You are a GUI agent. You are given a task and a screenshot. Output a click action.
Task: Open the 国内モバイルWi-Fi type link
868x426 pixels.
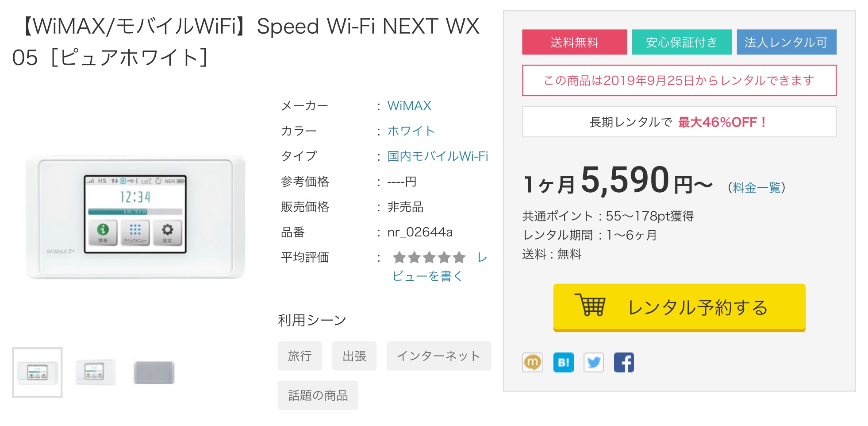[438, 156]
